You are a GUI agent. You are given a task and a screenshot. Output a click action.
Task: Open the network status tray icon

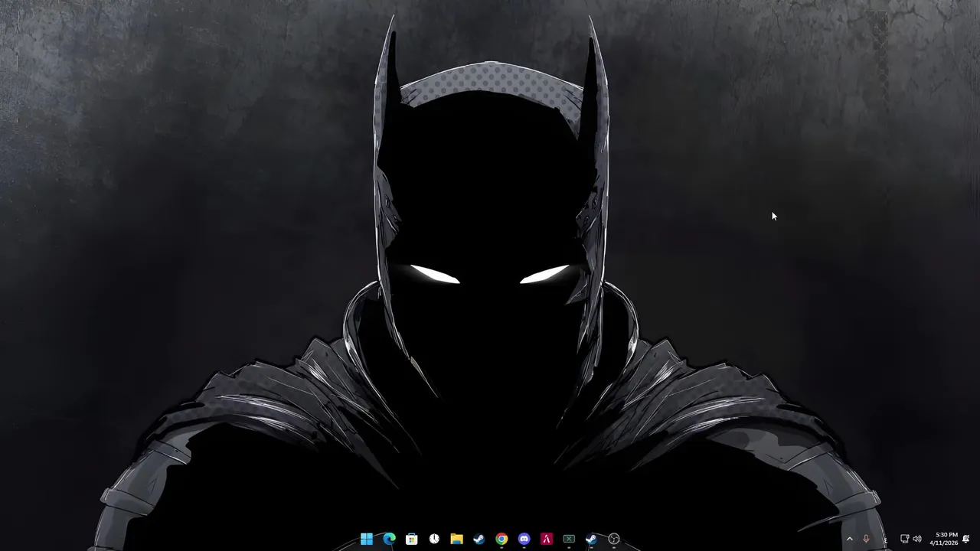tap(904, 539)
